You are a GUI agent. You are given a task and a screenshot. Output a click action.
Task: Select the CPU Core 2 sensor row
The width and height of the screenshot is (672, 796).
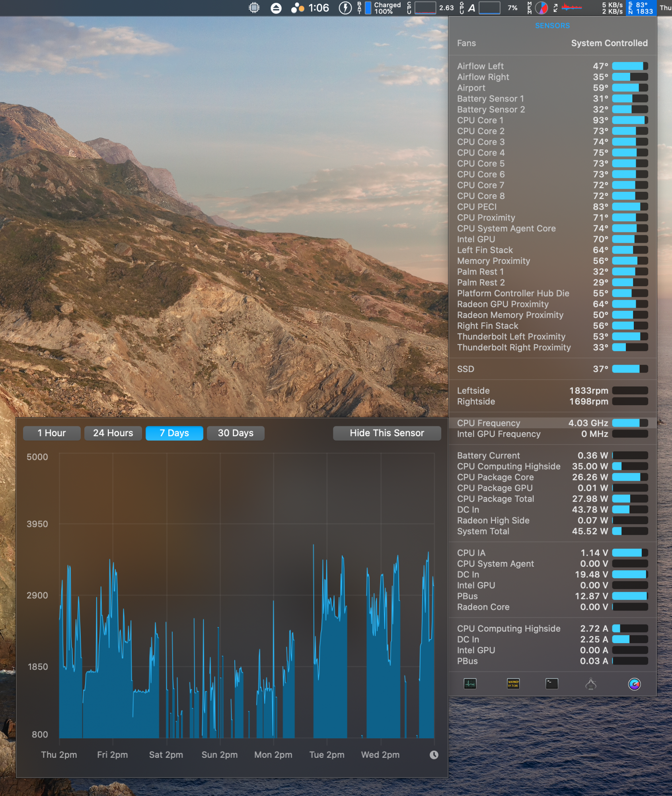click(552, 131)
